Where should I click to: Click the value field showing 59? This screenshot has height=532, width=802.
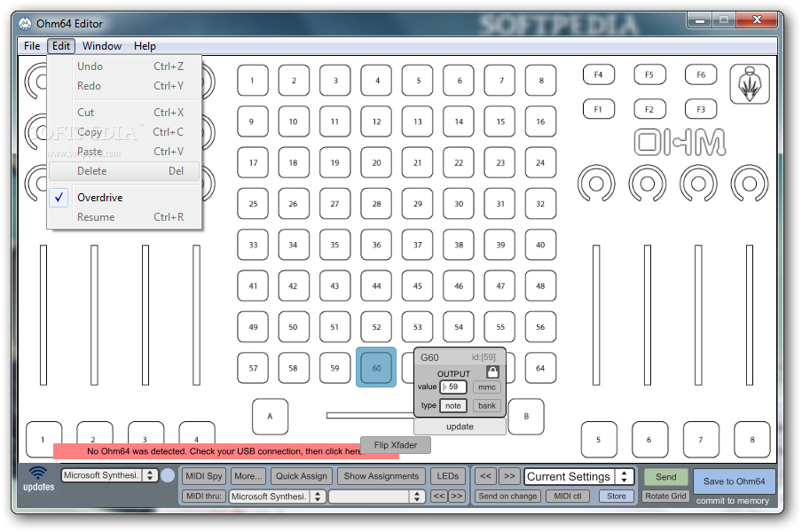(453, 387)
